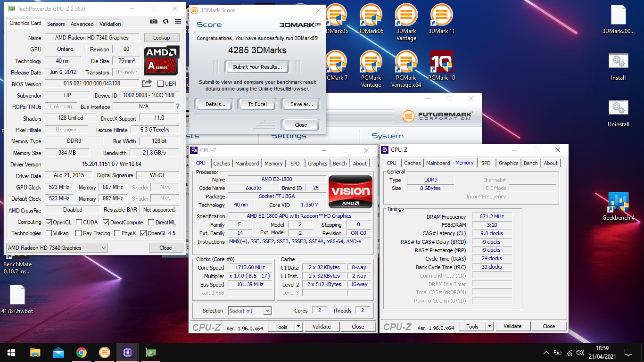
Task: Click the AMD Vision logo in CPU-Z
Action: [350, 191]
